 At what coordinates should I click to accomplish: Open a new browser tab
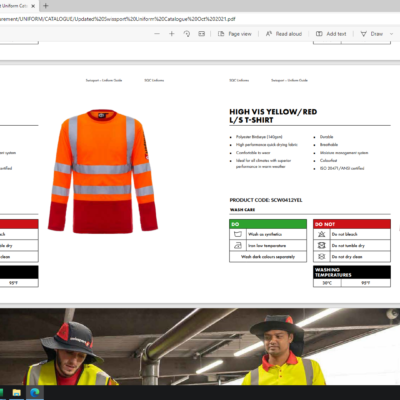click(46, 6)
